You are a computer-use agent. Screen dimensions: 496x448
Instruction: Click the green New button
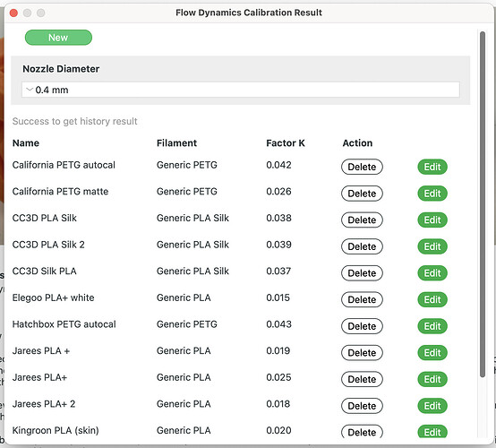pos(58,38)
